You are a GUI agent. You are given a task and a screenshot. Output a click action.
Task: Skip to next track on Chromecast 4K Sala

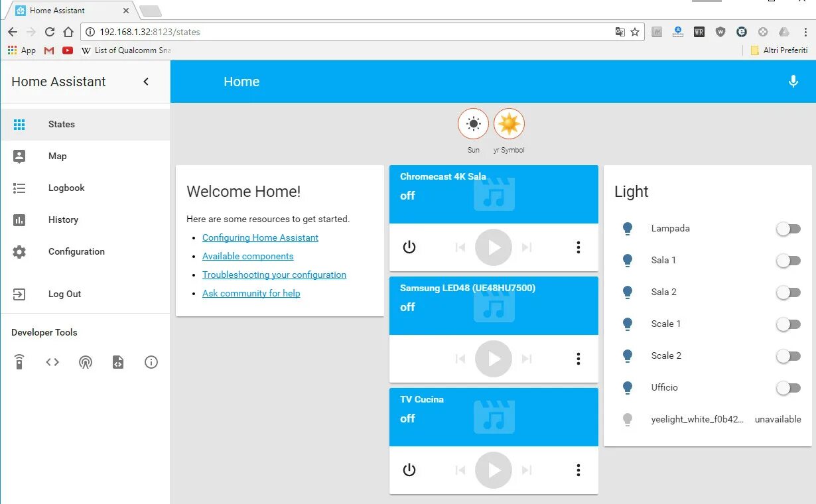pyautogui.click(x=527, y=247)
